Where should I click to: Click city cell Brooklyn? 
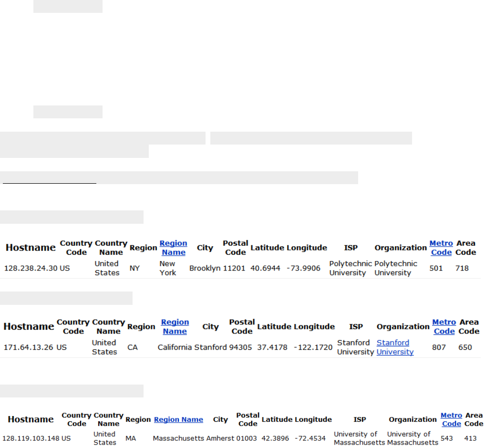[x=205, y=268]
